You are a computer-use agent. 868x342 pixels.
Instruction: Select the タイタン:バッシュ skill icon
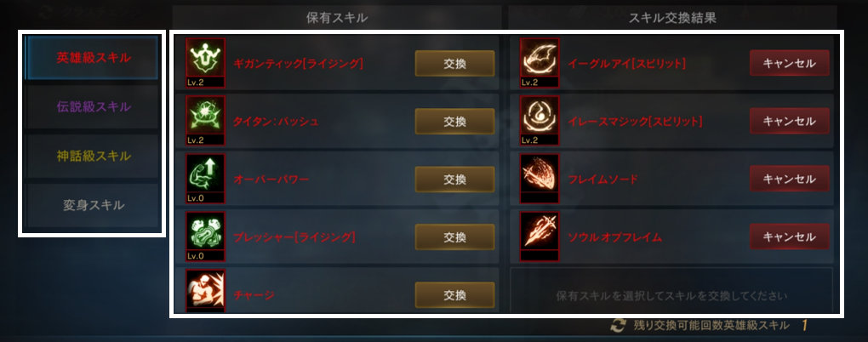pyautogui.click(x=205, y=121)
